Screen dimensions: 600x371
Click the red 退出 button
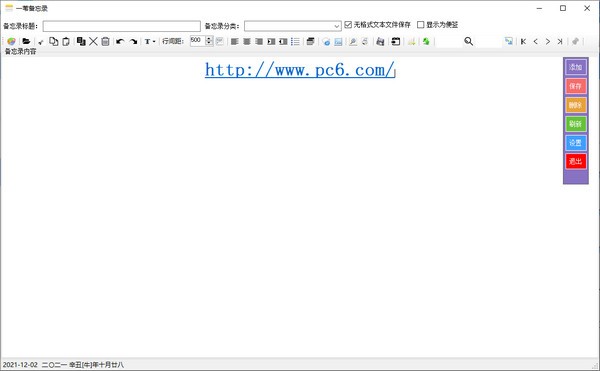point(576,161)
